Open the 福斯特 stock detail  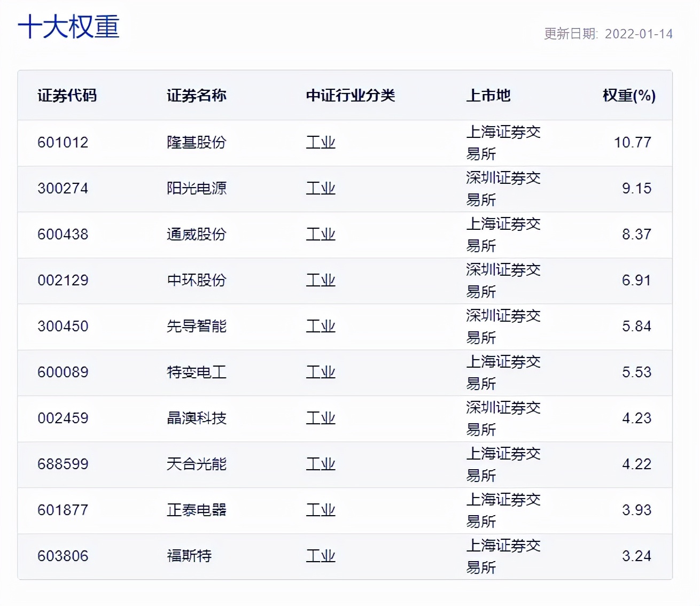pyautogui.click(x=189, y=556)
